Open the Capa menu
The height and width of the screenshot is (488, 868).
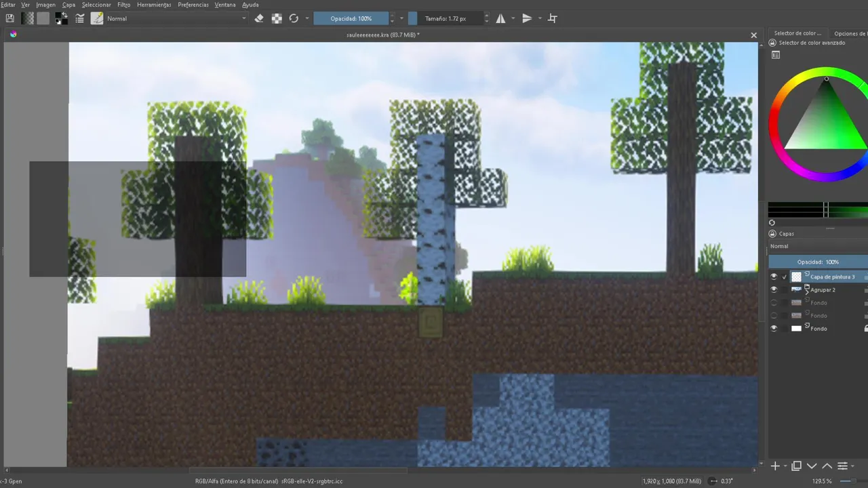click(x=68, y=5)
